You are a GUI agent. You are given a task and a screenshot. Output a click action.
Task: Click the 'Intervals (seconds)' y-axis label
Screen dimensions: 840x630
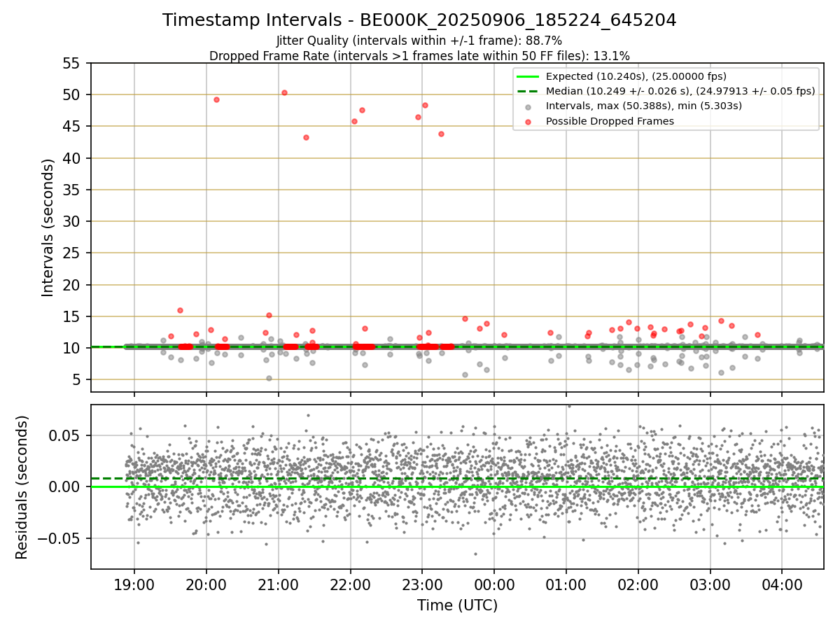(x=48, y=227)
